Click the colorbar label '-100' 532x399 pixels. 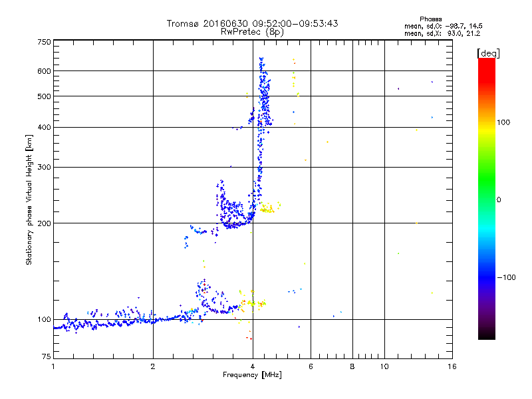pos(506,277)
